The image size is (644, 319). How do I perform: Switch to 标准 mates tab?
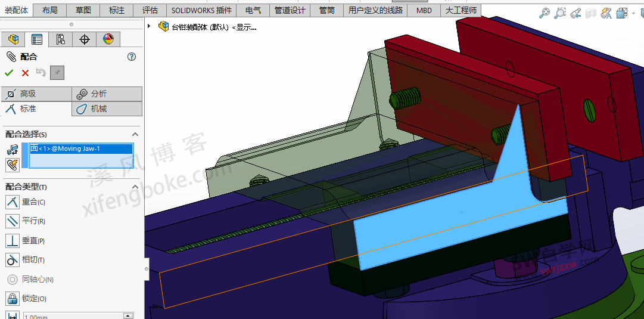click(36, 109)
